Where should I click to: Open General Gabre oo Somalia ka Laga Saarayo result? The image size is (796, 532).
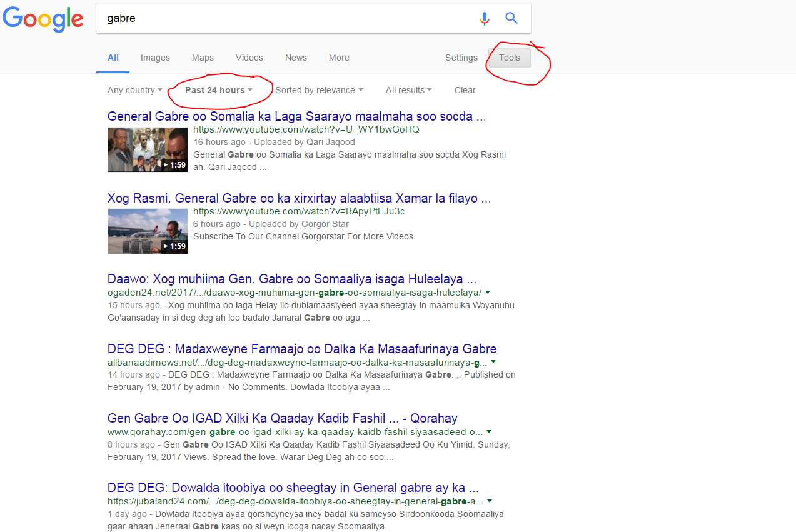[297, 116]
